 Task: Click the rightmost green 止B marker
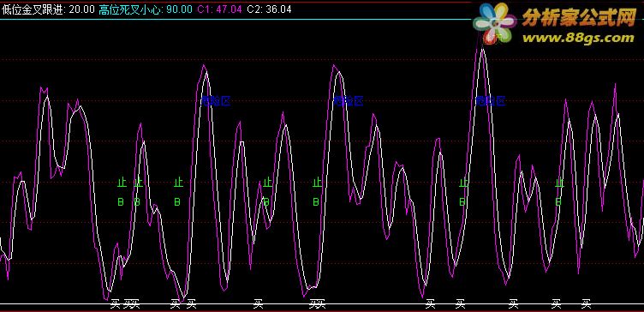(558, 192)
